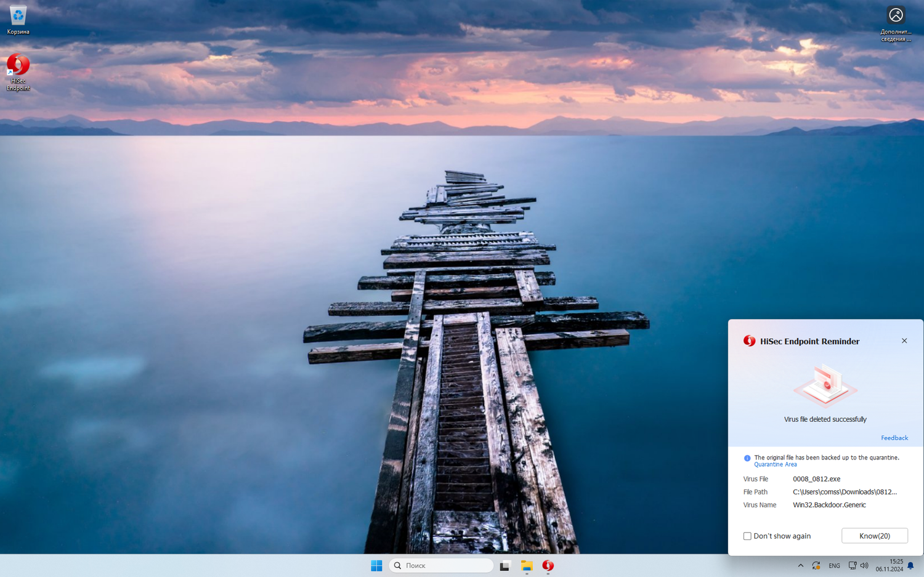Expand the hidden system tray icons chevron
Screen dimensions: 924x577
800,565
